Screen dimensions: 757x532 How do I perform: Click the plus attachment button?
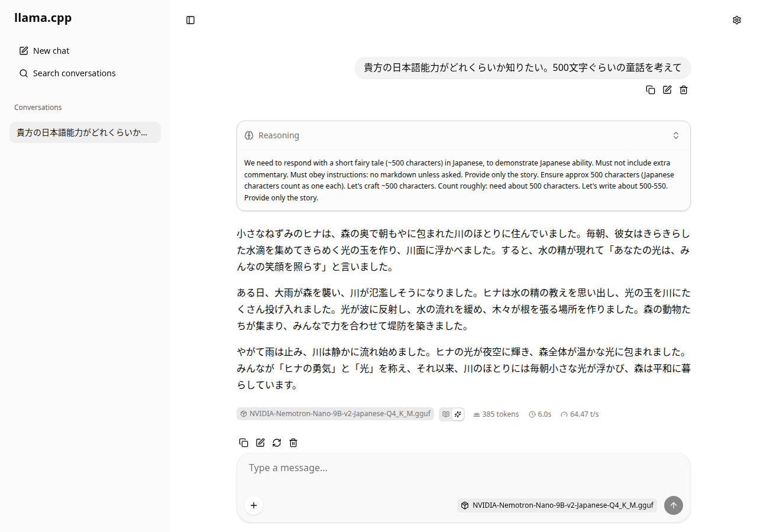[x=254, y=505]
